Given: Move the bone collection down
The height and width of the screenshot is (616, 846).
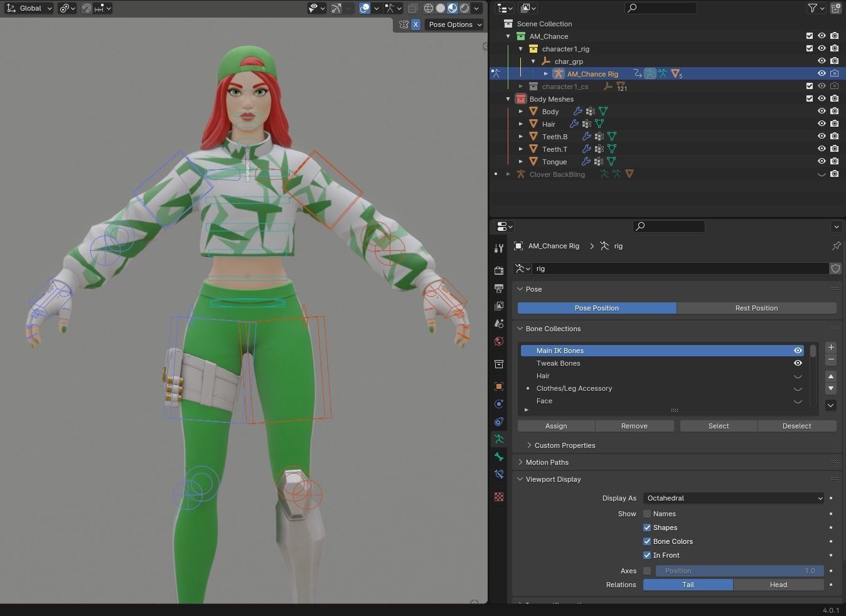Looking at the screenshot, I should click(831, 388).
